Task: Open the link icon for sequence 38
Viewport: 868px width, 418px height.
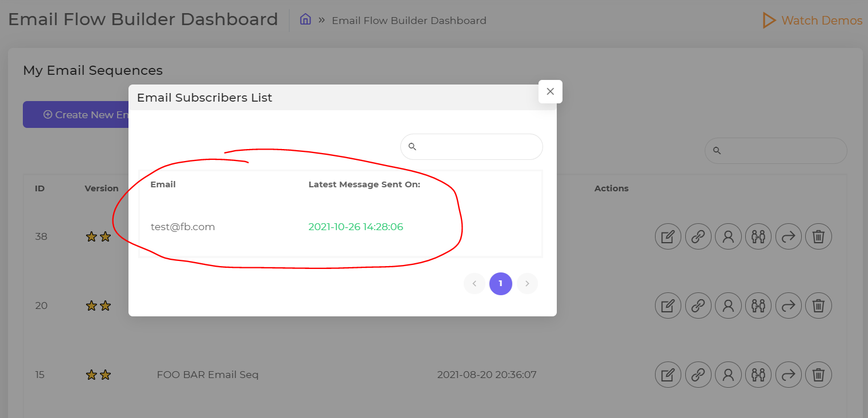Action: [x=698, y=236]
